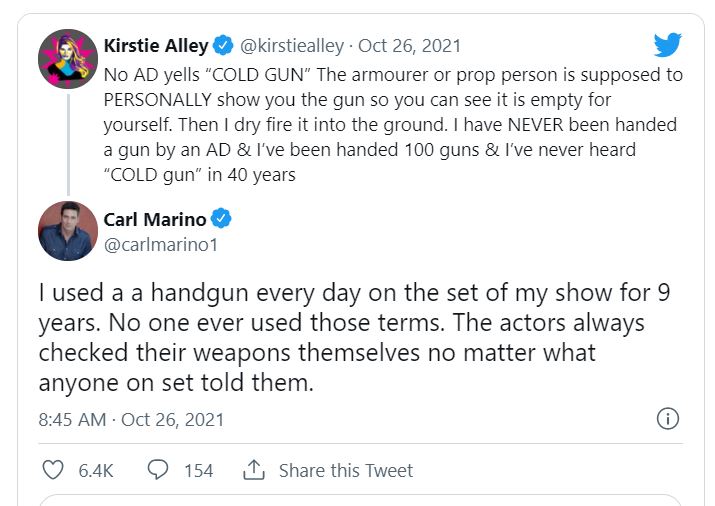Click Kirstie Alley's verified badge
715x506 pixels.
click(225, 45)
